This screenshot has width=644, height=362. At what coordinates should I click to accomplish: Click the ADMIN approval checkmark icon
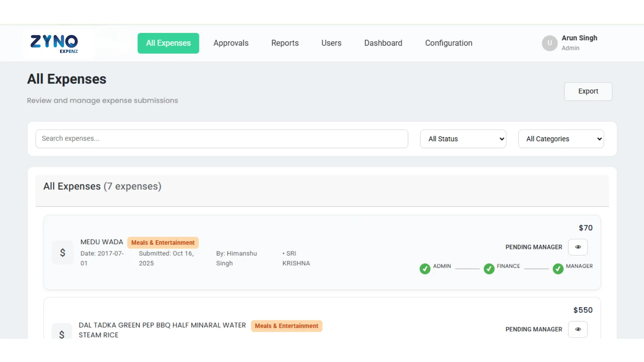(x=425, y=268)
